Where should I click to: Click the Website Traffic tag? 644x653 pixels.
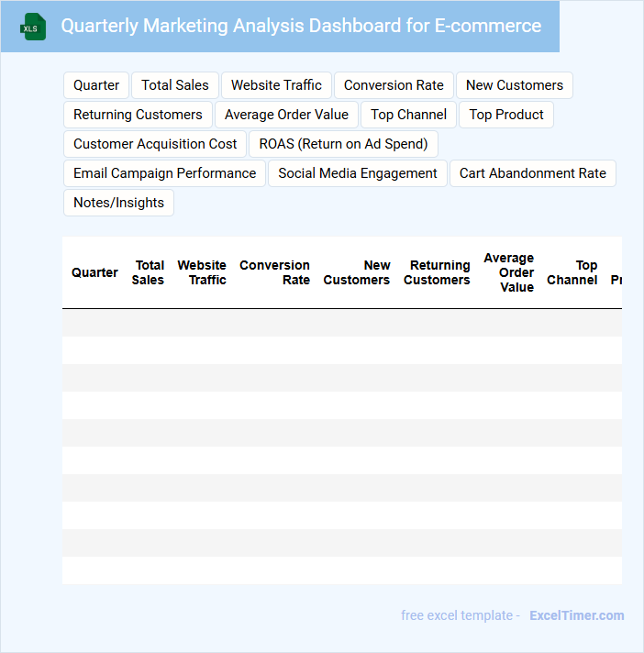(276, 85)
